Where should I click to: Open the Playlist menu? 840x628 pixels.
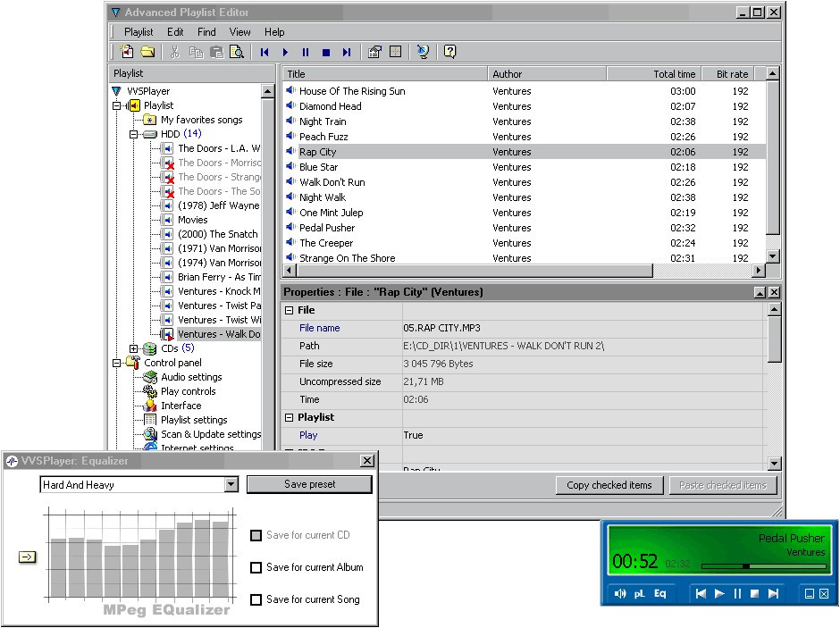coord(139,32)
